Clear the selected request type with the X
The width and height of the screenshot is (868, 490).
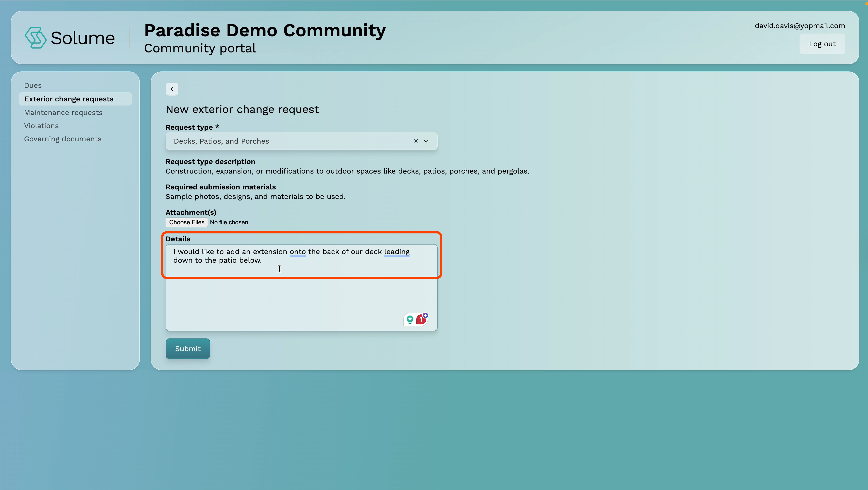(x=416, y=141)
